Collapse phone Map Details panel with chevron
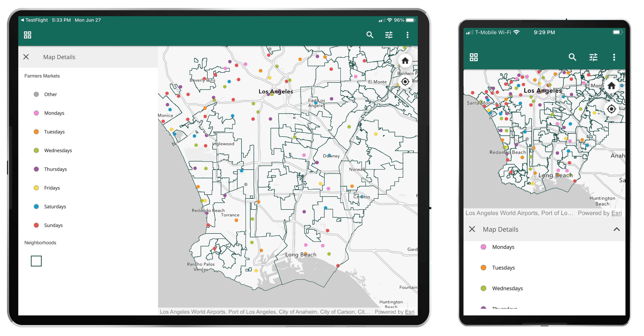 (x=616, y=229)
